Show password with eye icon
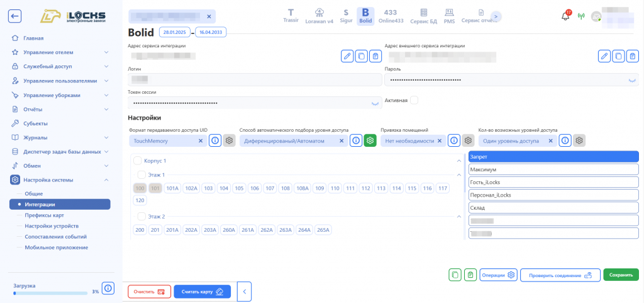 point(631,80)
